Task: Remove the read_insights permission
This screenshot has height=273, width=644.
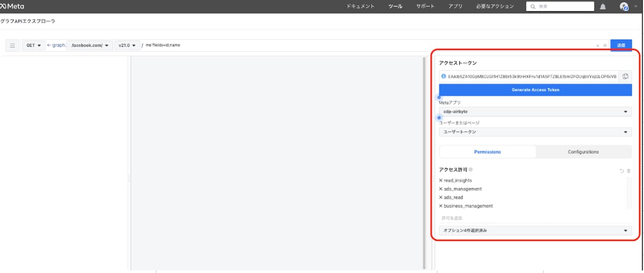Action: 441,181
